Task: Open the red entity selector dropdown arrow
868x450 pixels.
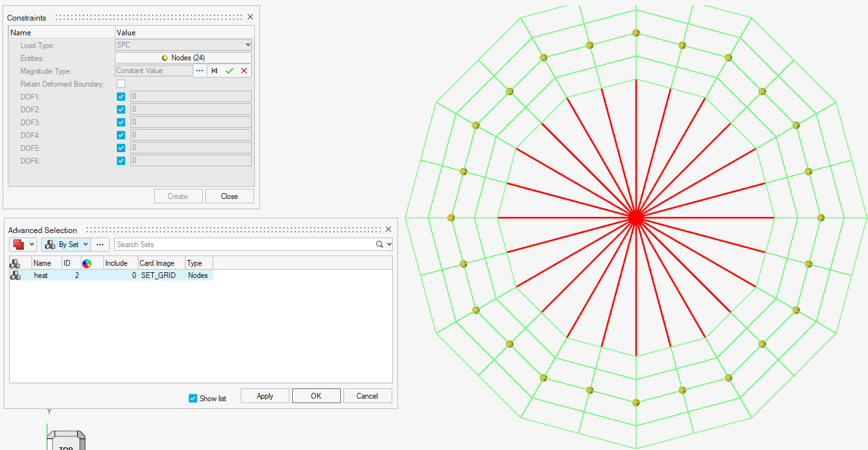Action: coord(31,245)
